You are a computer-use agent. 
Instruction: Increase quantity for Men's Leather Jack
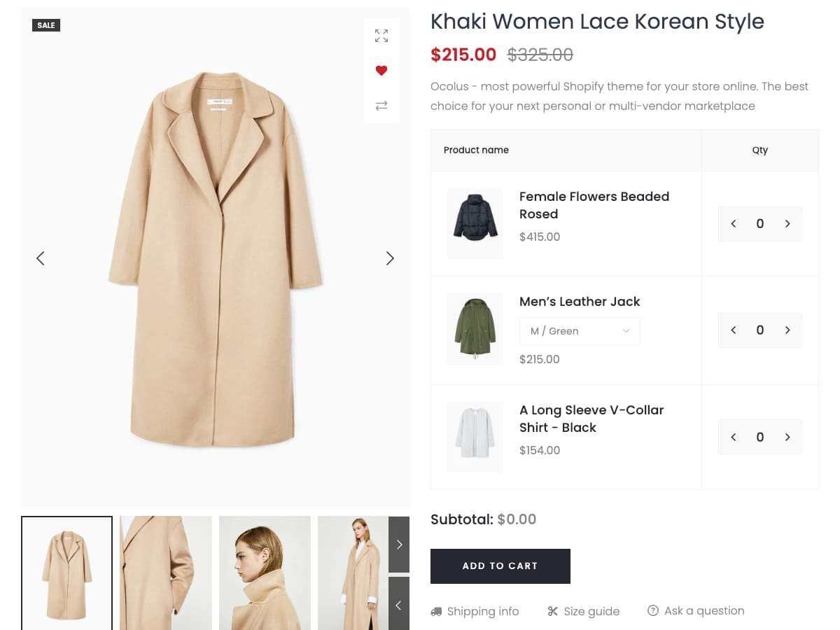[x=787, y=330]
